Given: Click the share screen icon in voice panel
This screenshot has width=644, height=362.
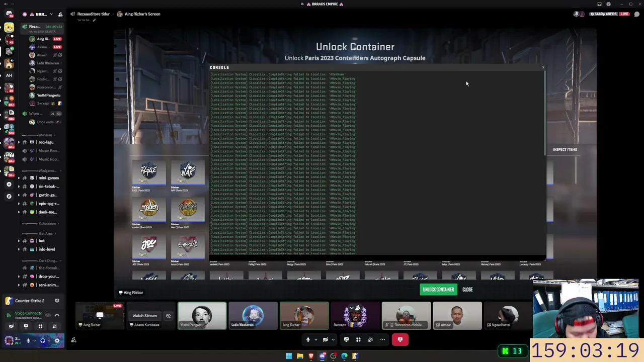Looking at the screenshot, I should pos(26,326).
